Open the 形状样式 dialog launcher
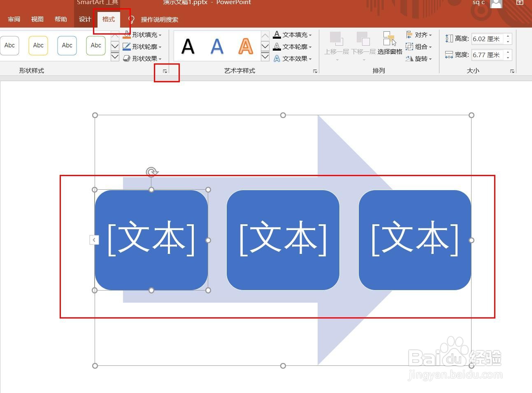 165,71
